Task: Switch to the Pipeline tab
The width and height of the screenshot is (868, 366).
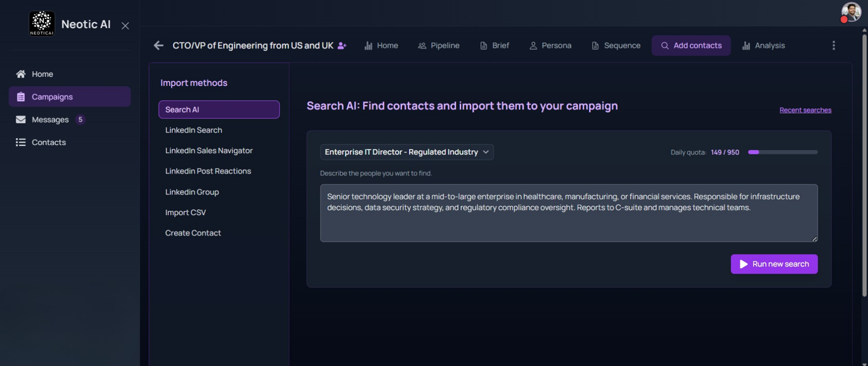Action: coord(438,45)
